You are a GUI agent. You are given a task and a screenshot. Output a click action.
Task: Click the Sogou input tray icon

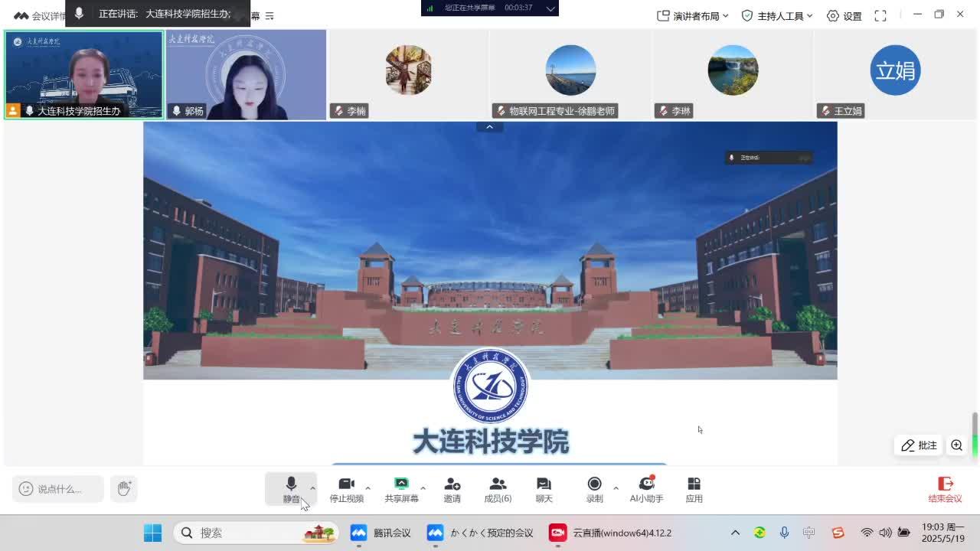click(x=838, y=533)
